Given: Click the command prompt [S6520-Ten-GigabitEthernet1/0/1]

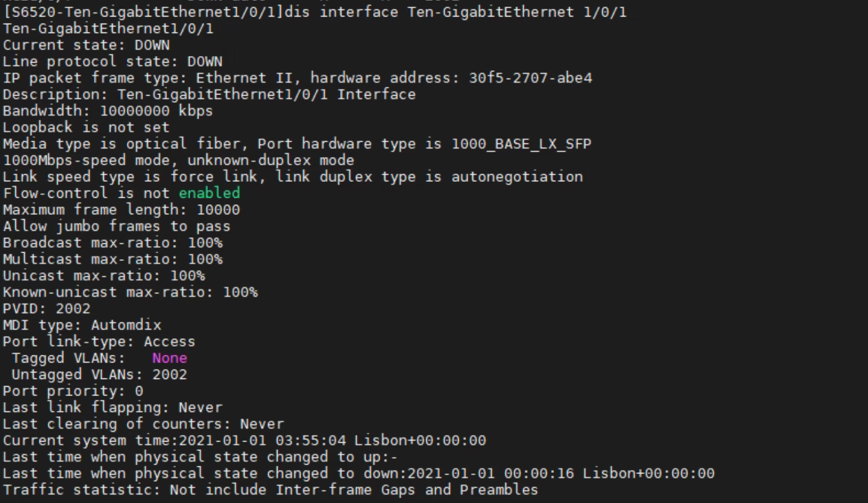Looking at the screenshot, I should pyautogui.click(x=143, y=12).
